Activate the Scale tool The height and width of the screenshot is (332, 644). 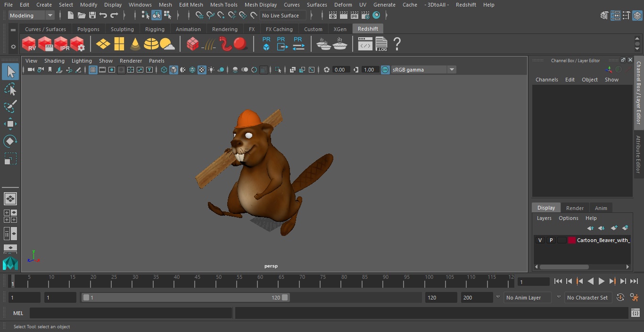click(10, 159)
